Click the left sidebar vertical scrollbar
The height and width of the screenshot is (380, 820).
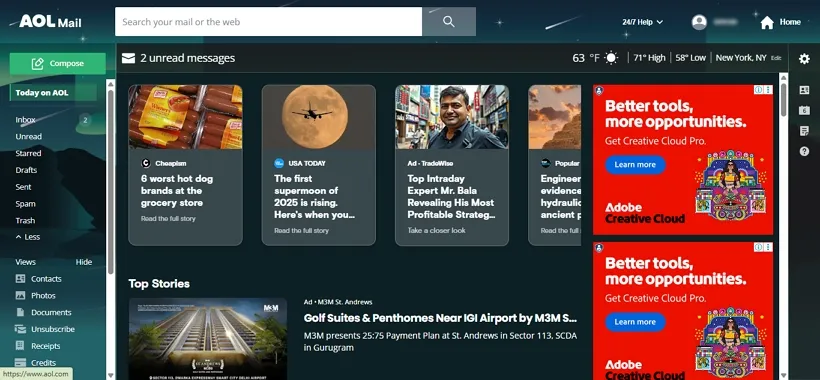(x=110, y=182)
